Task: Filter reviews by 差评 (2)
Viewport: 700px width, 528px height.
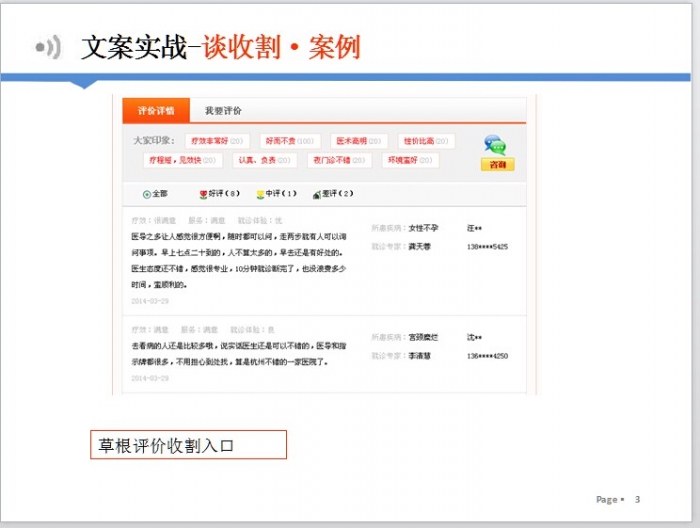Action: [x=337, y=194]
